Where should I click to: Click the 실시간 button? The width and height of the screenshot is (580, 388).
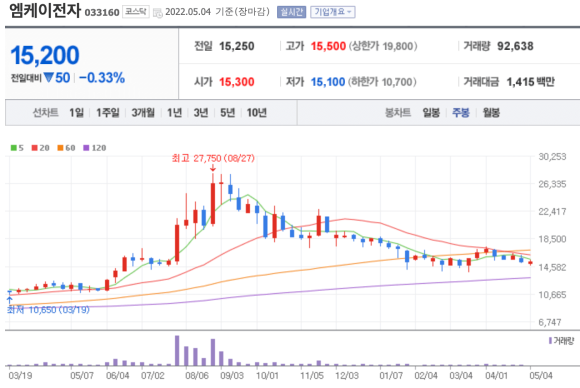coord(291,12)
